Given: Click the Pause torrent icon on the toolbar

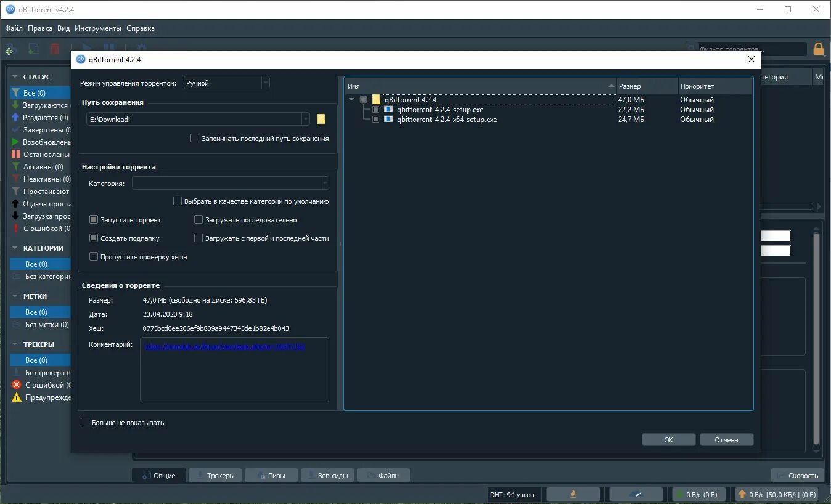Looking at the screenshot, I should [108, 47].
